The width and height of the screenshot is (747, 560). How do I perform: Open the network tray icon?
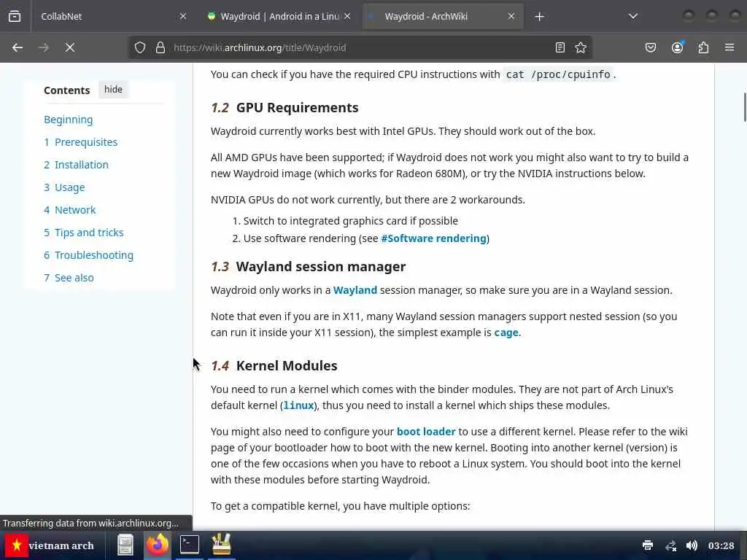pos(671,545)
